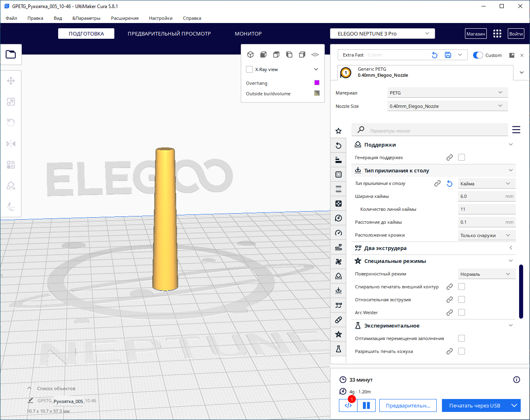Switch camera to right view cube
Screen dimensions: 530x420
(x=302, y=55)
